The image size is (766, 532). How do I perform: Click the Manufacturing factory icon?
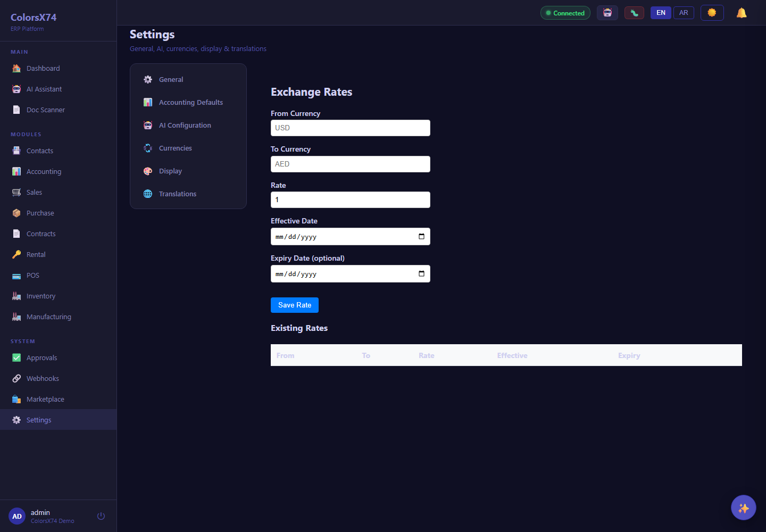pyautogui.click(x=16, y=317)
